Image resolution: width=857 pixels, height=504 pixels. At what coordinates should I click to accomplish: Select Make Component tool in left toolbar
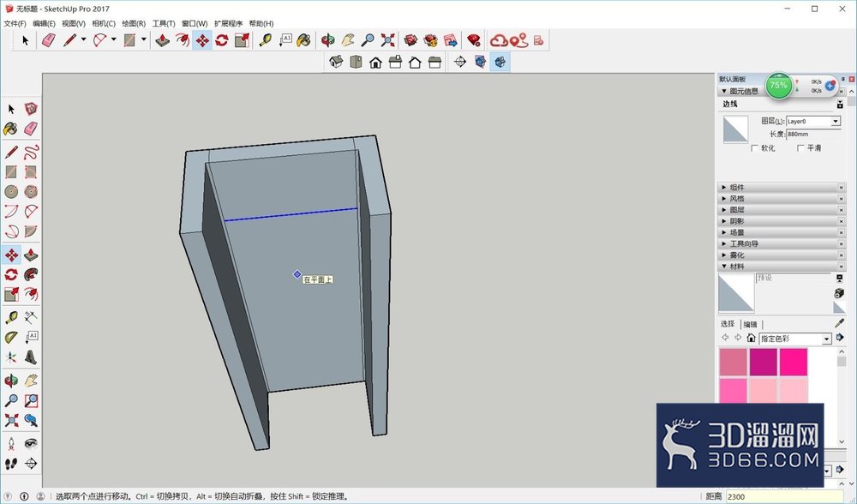31,109
